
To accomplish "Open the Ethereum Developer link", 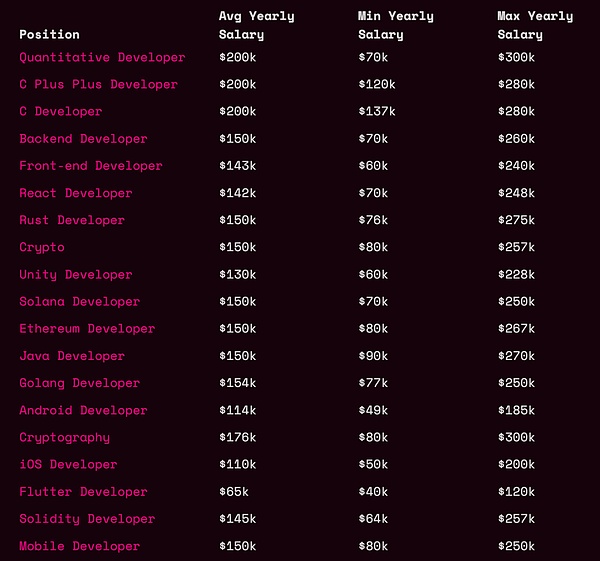I will 87,328.
